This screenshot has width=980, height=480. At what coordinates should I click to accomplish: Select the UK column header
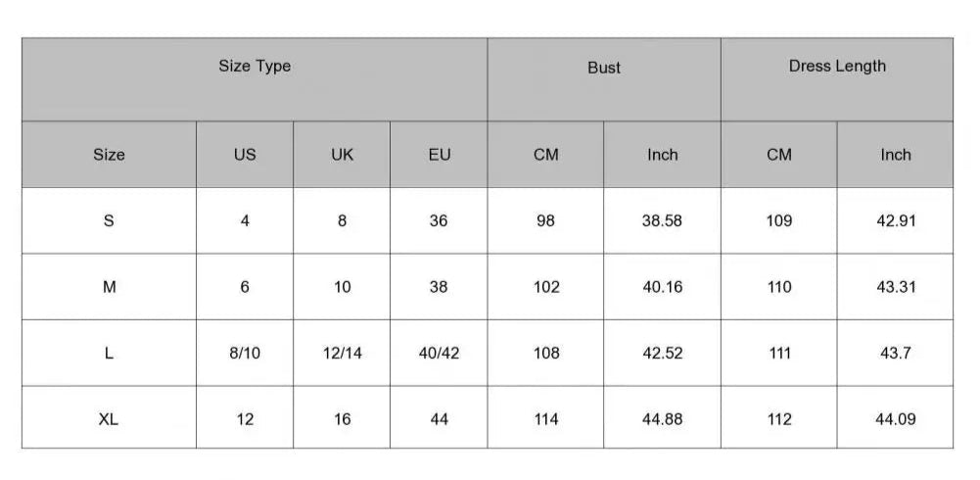[342, 155]
